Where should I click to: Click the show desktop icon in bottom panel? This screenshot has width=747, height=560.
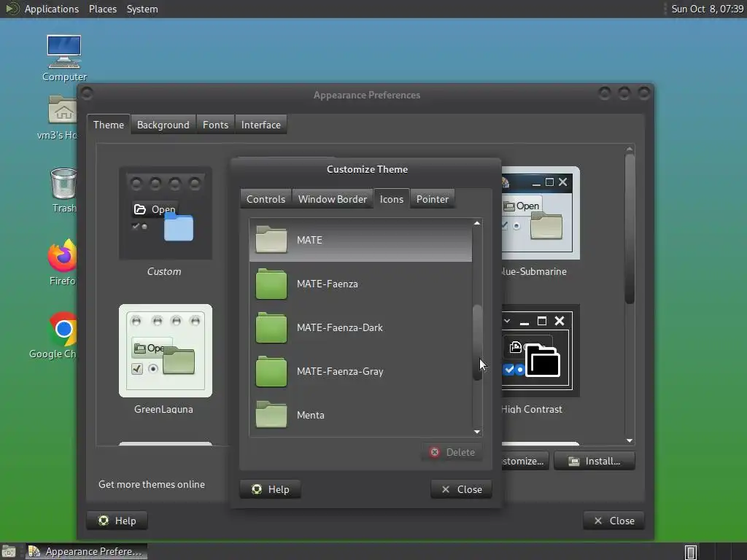(9, 551)
